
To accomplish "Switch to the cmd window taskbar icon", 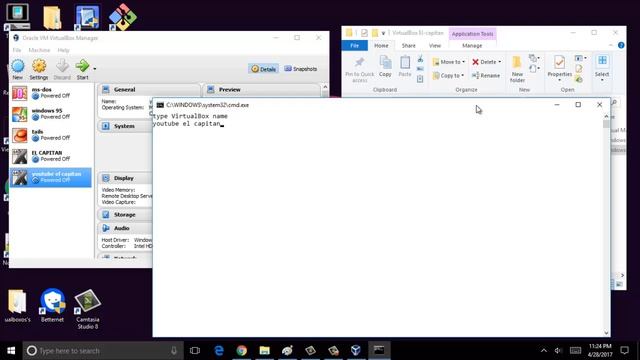I will tap(379, 351).
